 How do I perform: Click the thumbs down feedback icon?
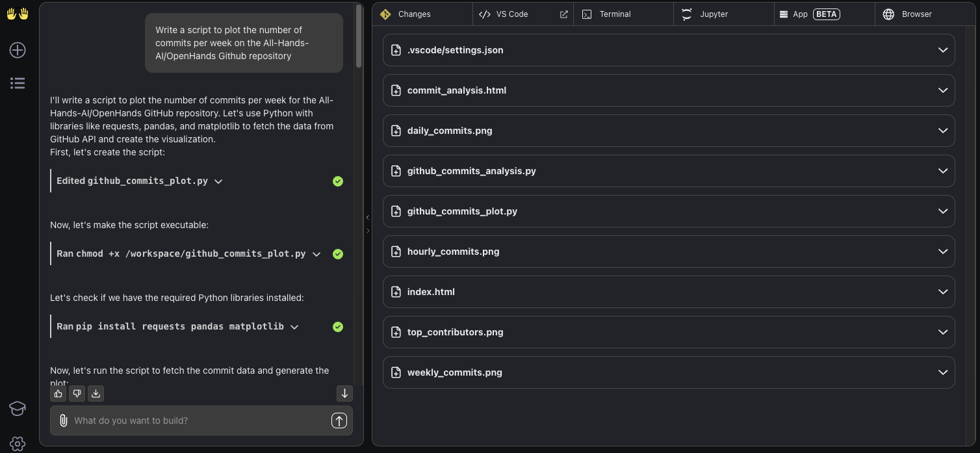click(77, 393)
